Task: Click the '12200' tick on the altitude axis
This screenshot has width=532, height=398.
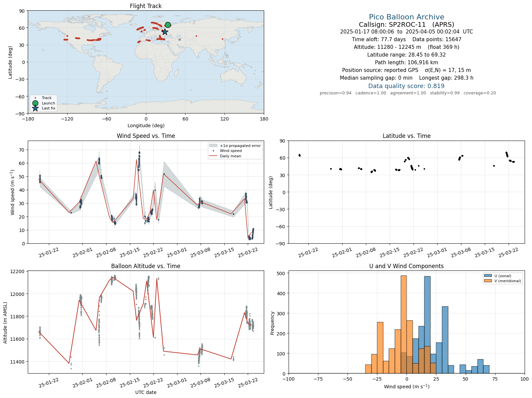Action: [18, 271]
